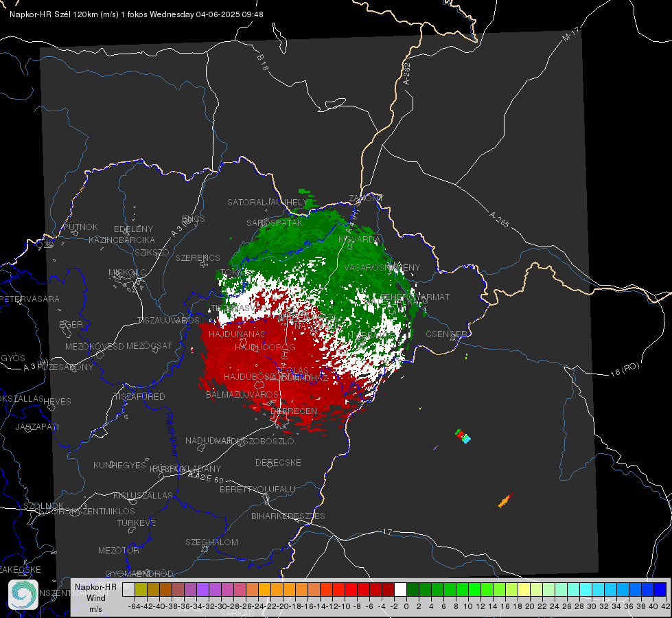Screen dimensions: 672x618
Task: Click the M-17 road label
Action: (570, 34)
